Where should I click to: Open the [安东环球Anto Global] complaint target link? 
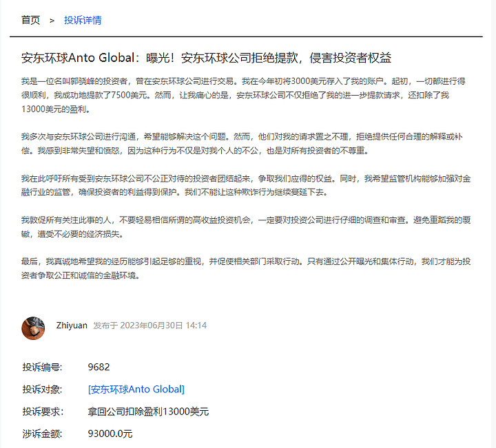tap(136, 390)
